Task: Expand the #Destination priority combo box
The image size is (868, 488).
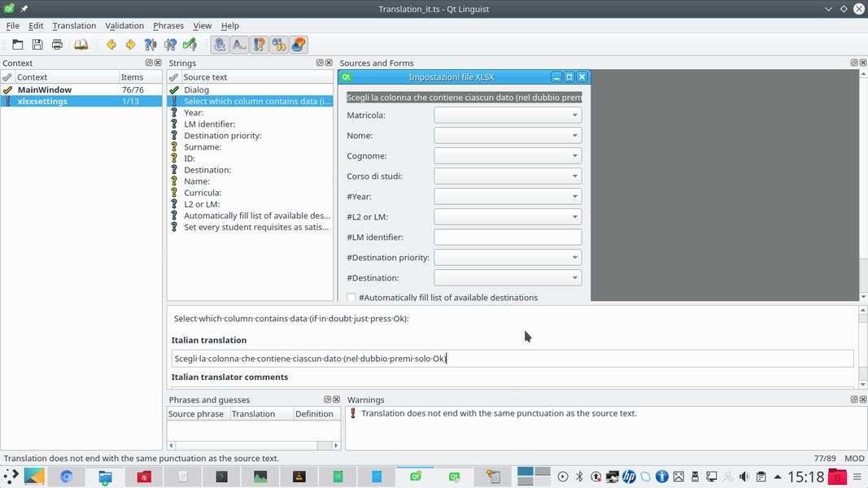Action: tap(508, 257)
